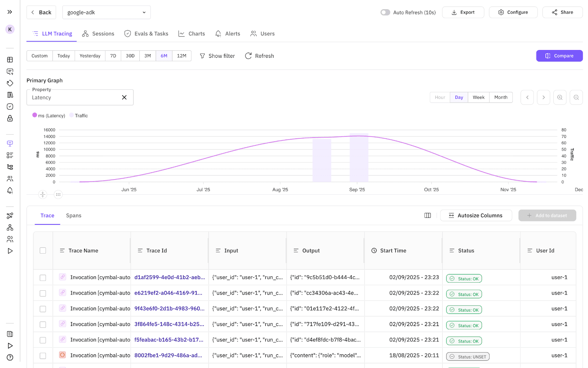Open the org-chart cubes icon in sidebar
Screen dimensions: 588x368
click(x=10, y=227)
